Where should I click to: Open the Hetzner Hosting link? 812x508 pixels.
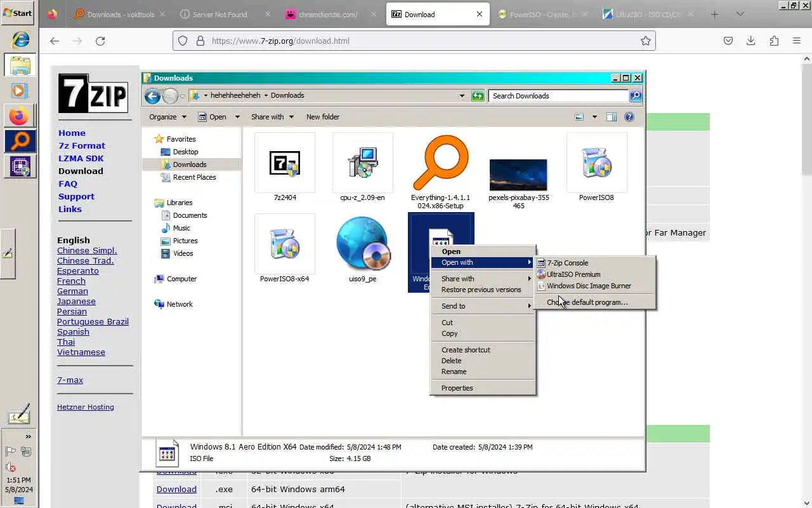pos(86,407)
